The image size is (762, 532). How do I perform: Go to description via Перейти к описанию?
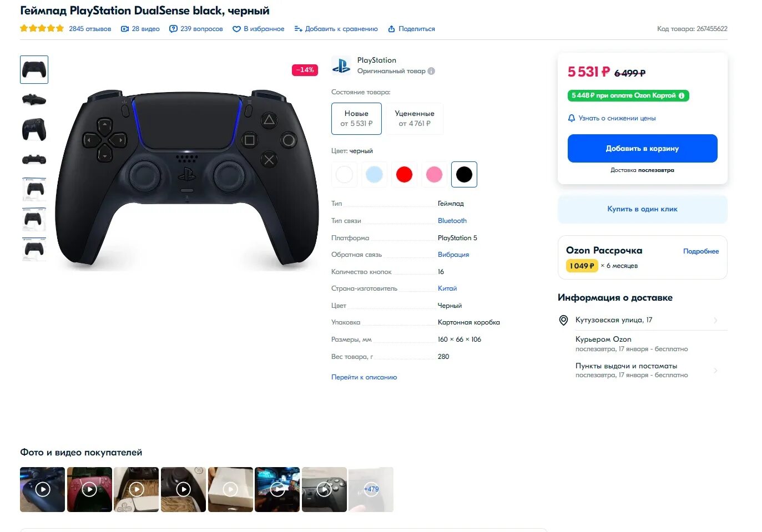point(364,377)
